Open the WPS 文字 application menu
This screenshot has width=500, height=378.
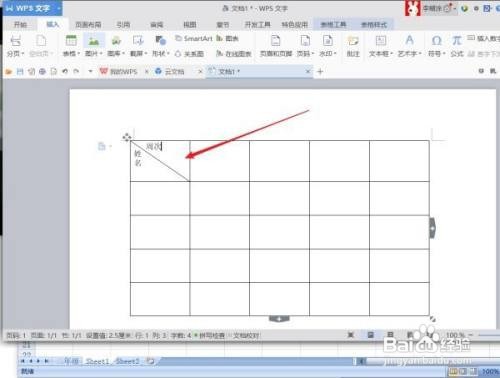32,8
